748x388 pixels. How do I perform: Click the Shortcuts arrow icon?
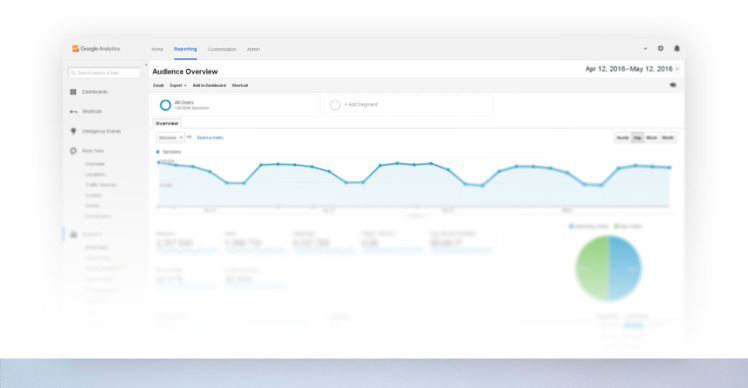(x=73, y=111)
